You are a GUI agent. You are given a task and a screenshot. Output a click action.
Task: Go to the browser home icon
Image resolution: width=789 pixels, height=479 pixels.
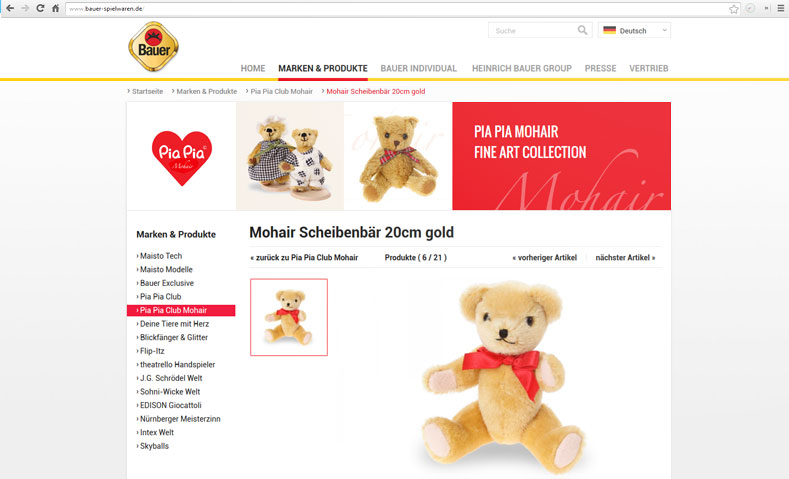point(55,9)
